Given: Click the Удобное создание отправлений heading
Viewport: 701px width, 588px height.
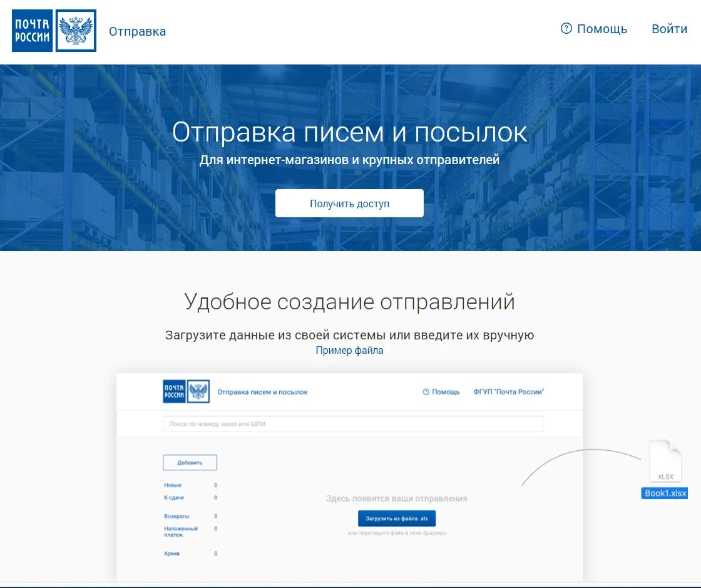Looking at the screenshot, I should [x=350, y=302].
